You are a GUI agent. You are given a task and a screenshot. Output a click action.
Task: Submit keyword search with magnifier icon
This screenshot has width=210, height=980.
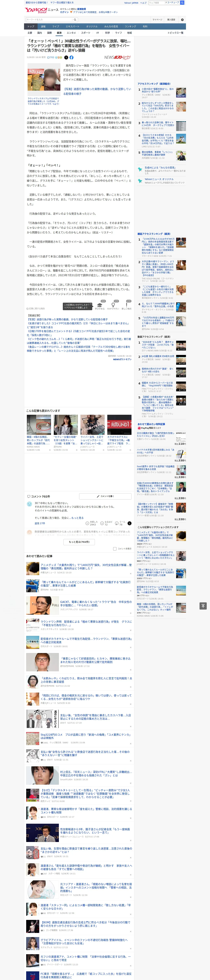click(75, 19)
